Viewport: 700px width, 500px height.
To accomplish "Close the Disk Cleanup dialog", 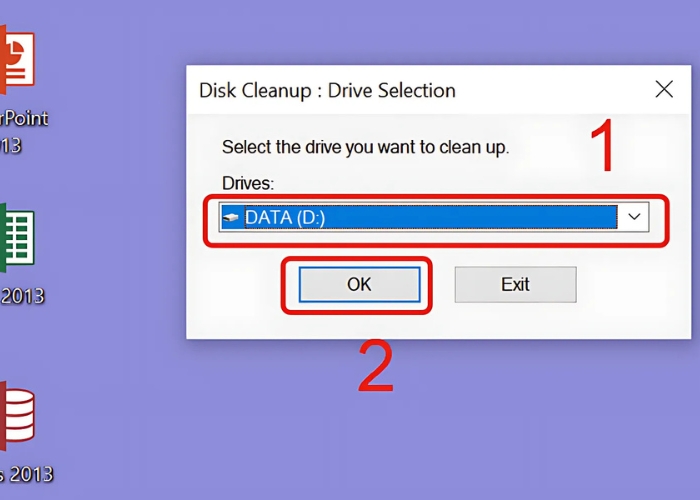I will click(664, 90).
